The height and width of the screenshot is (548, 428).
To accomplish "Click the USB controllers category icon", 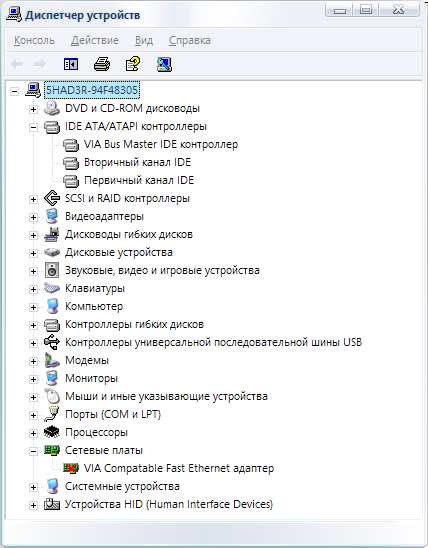I will (52, 342).
